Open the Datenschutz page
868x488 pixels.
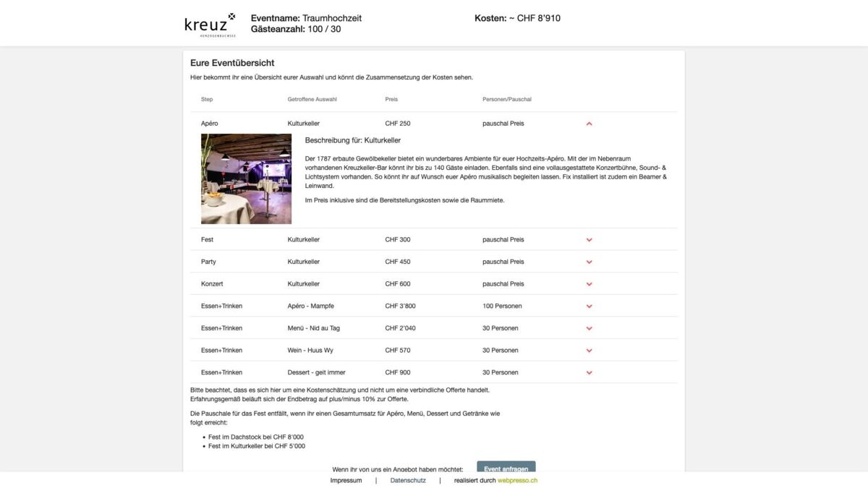pos(408,479)
